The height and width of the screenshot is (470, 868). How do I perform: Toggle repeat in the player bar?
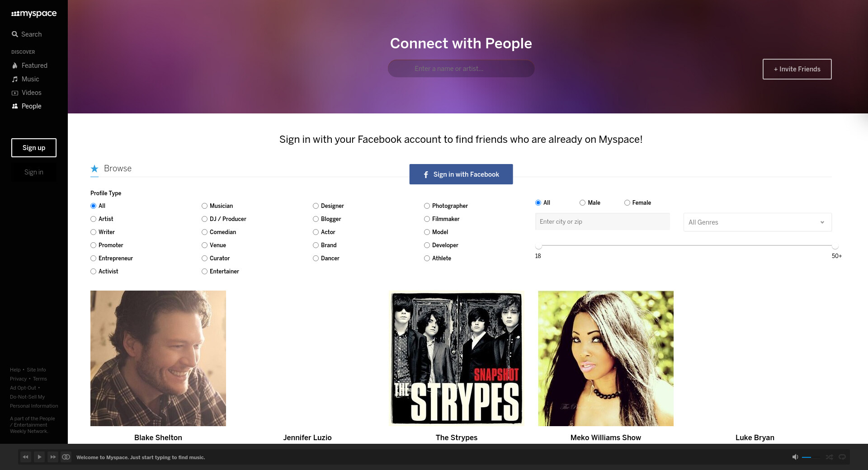pos(842,457)
